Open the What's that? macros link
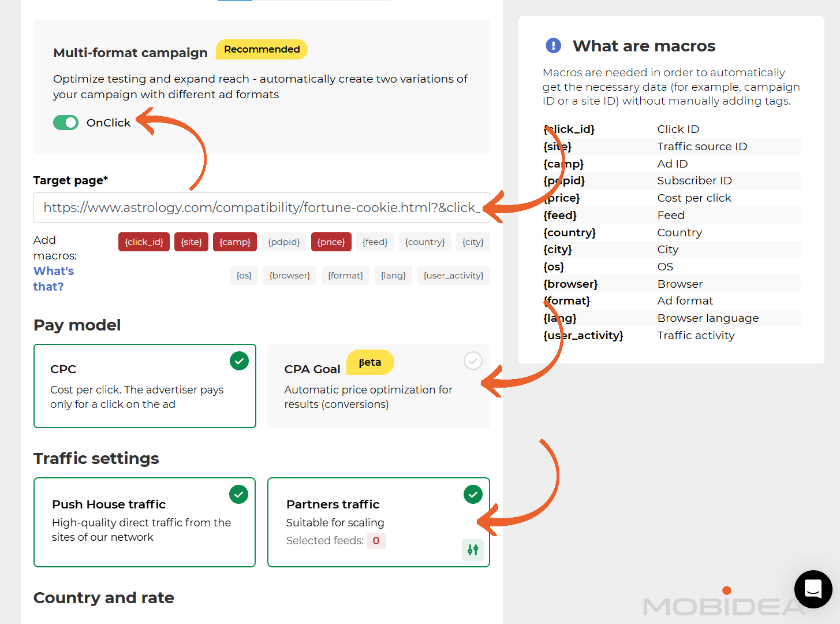The width and height of the screenshot is (840, 624). tap(53, 278)
